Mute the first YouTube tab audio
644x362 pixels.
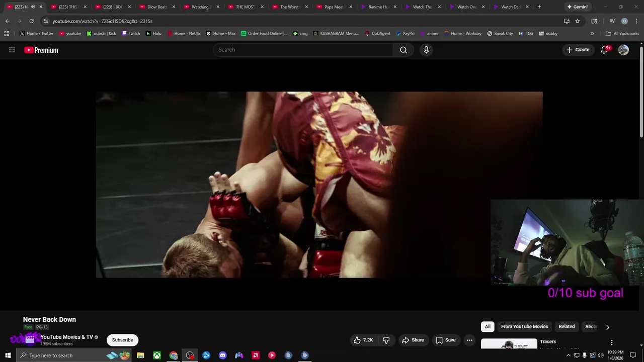click(33, 7)
